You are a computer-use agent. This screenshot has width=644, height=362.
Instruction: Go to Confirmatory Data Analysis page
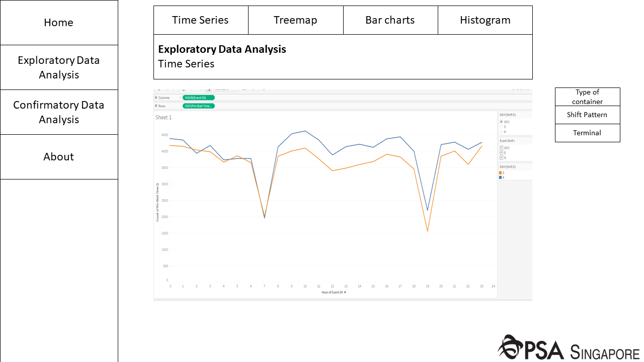pyautogui.click(x=59, y=112)
